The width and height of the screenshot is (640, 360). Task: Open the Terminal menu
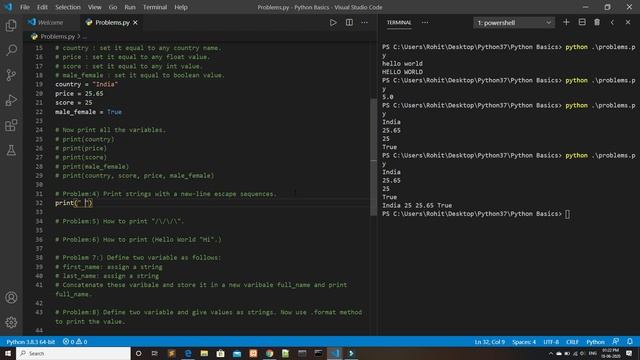[155, 7]
